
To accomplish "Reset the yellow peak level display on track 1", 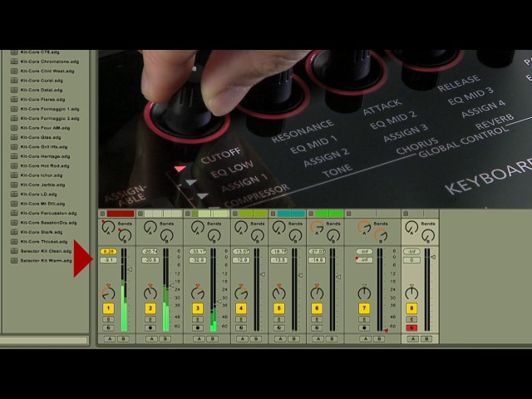I will 109,251.
